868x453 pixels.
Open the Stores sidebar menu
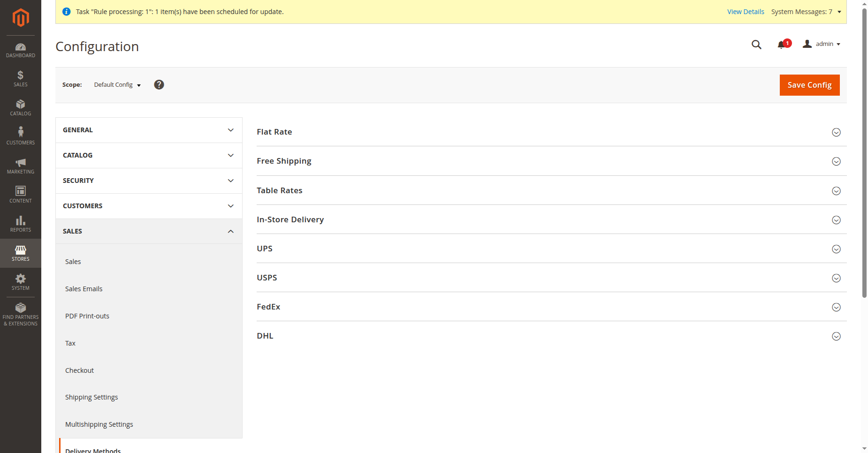(21, 253)
